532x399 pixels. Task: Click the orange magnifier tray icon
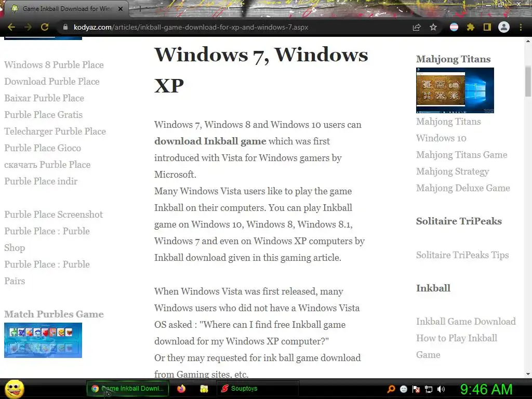pyautogui.click(x=391, y=389)
